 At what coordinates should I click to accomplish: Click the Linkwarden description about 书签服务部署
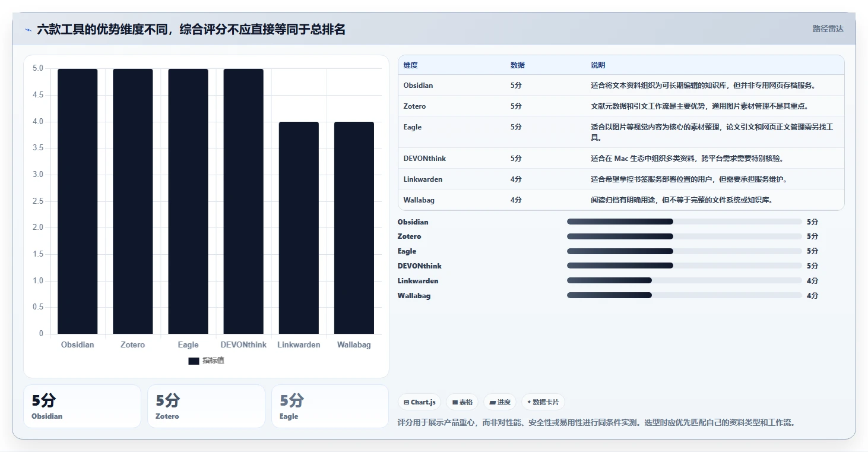689,179
